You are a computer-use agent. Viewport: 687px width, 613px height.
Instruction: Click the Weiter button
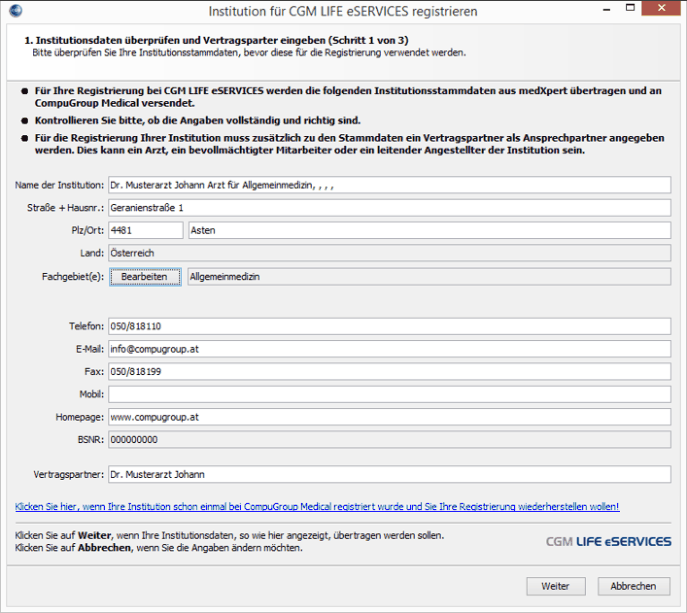pos(556,586)
